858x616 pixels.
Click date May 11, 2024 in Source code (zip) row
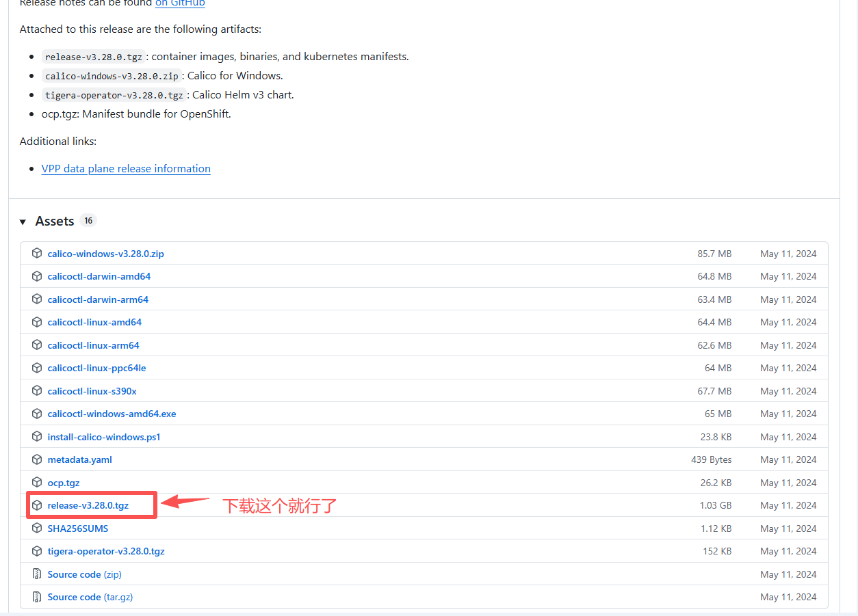point(788,574)
